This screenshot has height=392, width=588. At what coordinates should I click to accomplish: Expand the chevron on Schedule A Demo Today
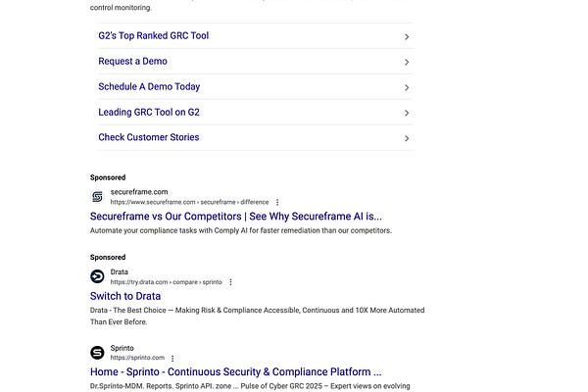pos(407,88)
